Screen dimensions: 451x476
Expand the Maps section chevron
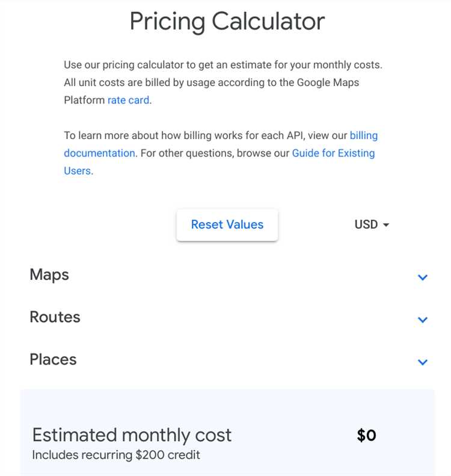pyautogui.click(x=423, y=277)
